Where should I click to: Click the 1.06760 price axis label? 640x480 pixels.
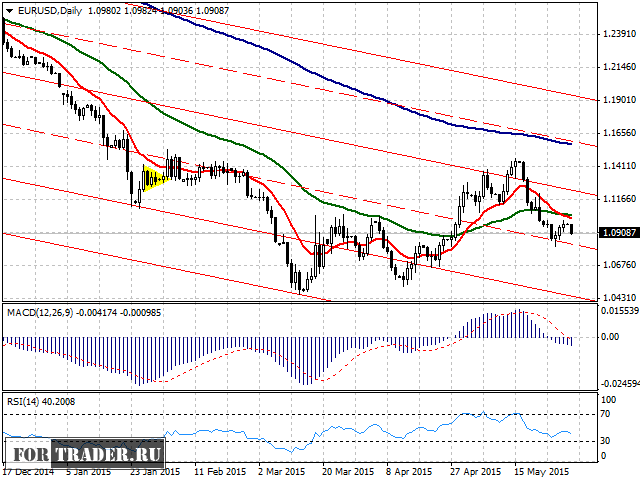619,265
